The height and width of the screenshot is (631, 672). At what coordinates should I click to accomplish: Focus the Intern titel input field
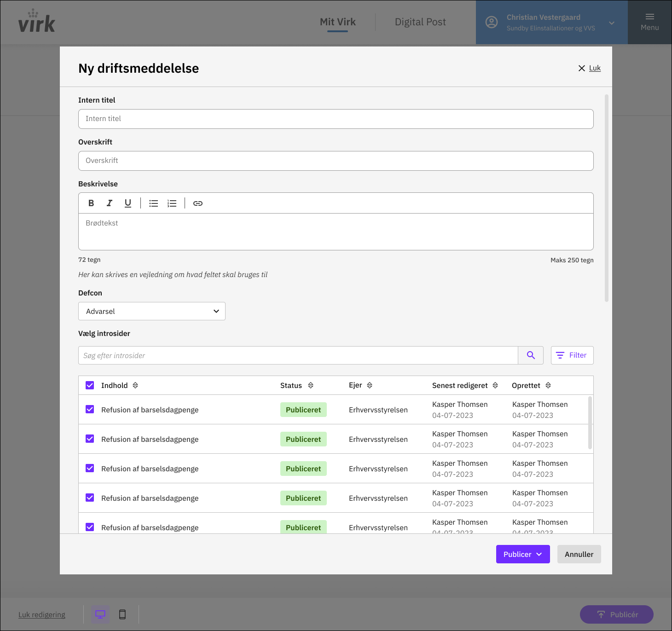(336, 119)
